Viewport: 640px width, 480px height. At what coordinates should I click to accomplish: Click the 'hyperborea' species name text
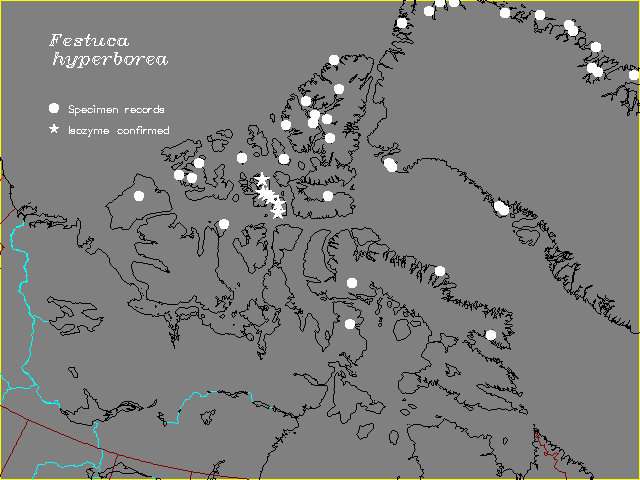(x=110, y=59)
